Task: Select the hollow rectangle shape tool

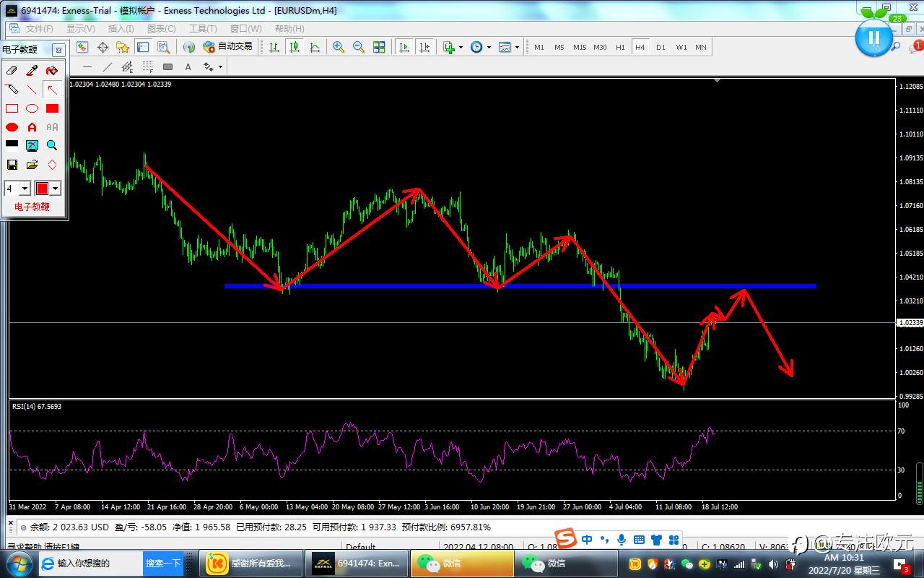Action: coord(12,108)
